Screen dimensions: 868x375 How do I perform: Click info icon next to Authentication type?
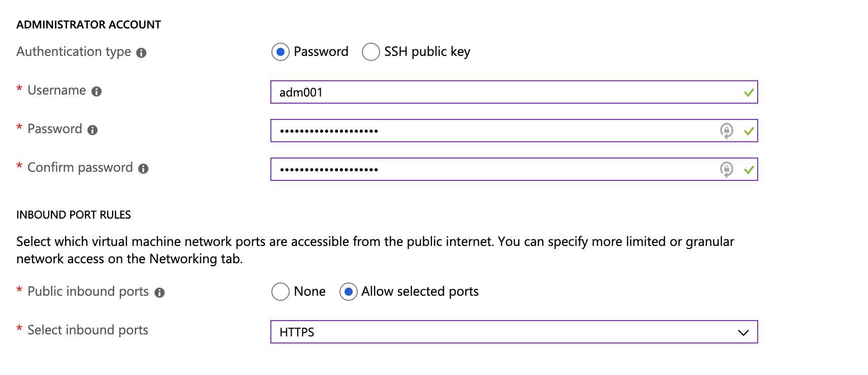[141, 53]
